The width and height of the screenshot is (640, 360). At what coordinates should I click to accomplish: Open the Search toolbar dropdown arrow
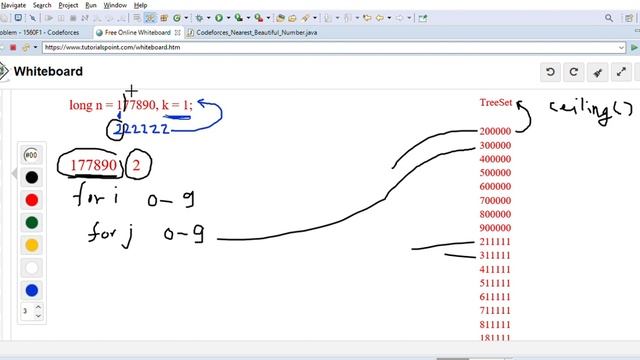315,18
